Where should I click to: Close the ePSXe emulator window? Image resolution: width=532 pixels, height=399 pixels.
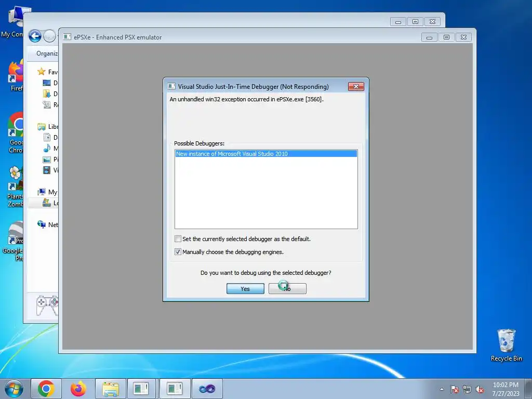(464, 37)
